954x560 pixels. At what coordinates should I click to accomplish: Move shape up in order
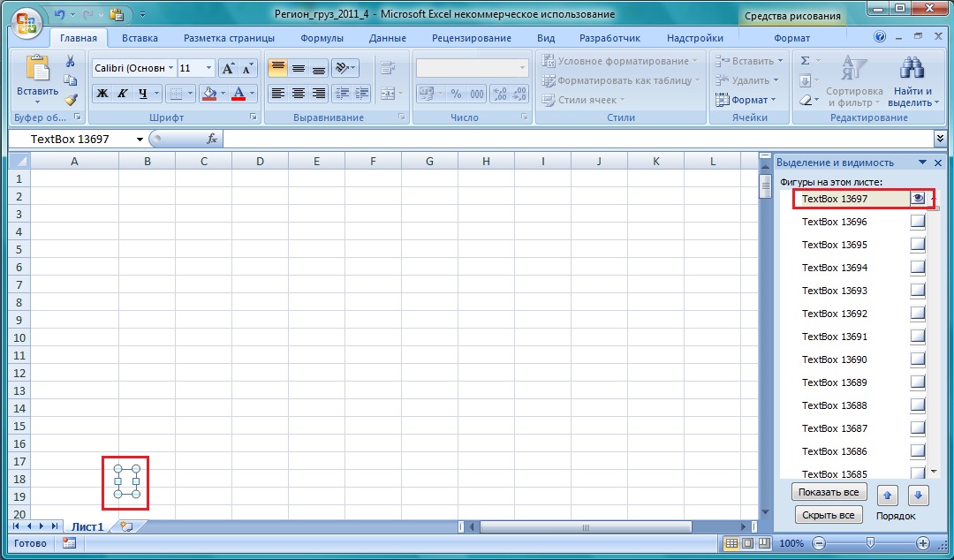point(887,496)
